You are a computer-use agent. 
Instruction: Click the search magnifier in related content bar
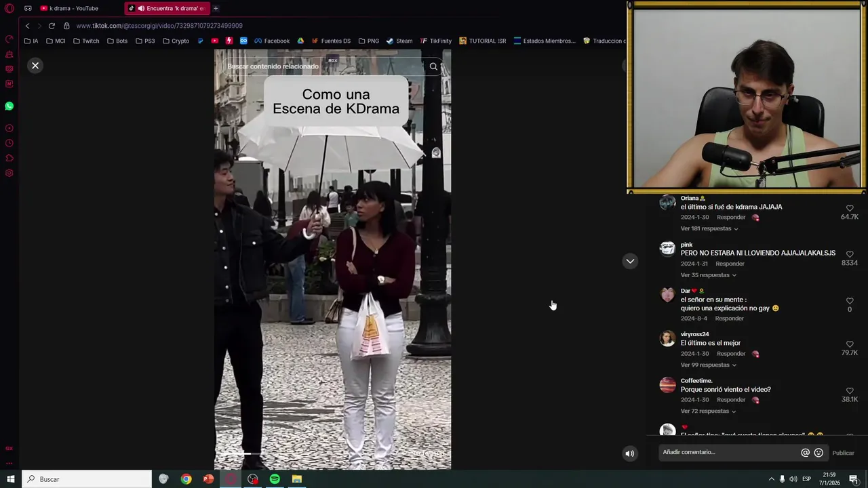[x=433, y=66]
